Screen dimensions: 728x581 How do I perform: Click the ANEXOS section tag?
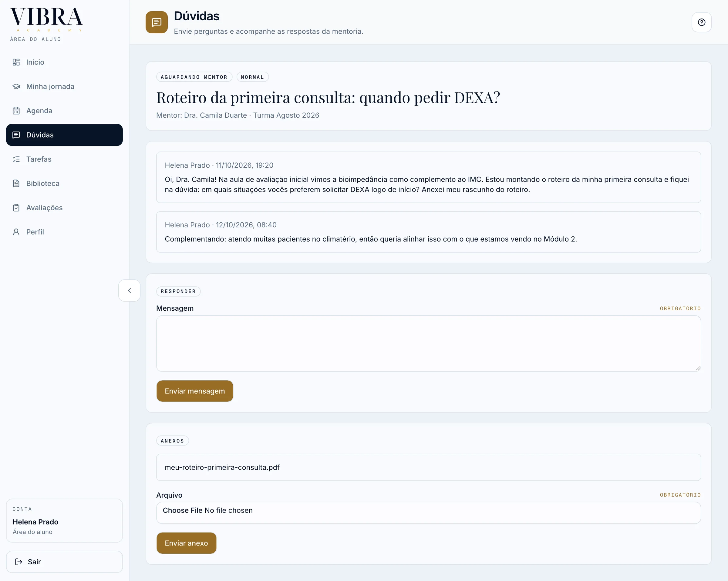click(x=173, y=441)
